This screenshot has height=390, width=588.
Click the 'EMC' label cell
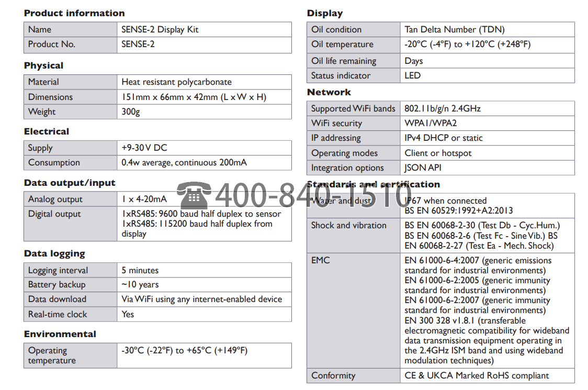354,310
